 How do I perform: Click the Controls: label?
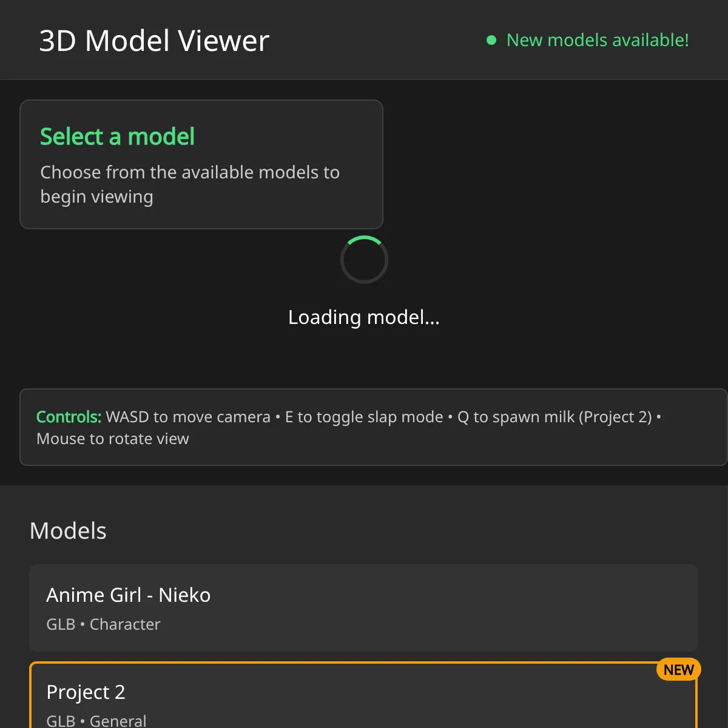click(69, 417)
